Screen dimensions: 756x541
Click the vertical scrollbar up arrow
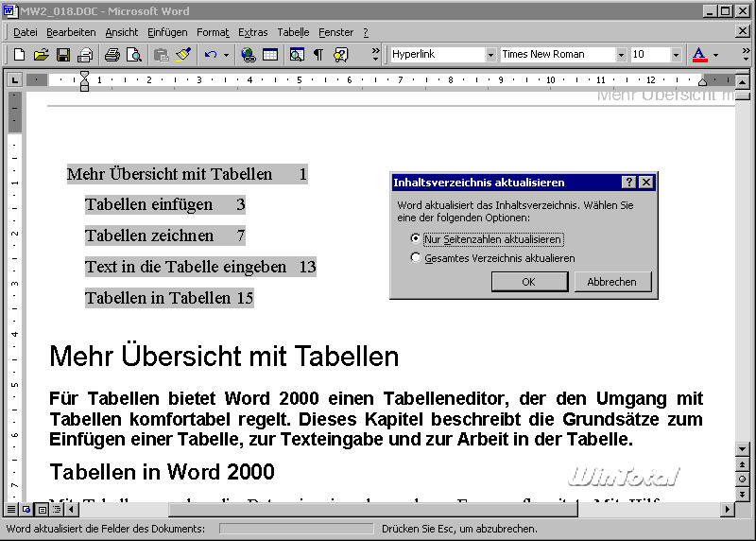[743, 81]
